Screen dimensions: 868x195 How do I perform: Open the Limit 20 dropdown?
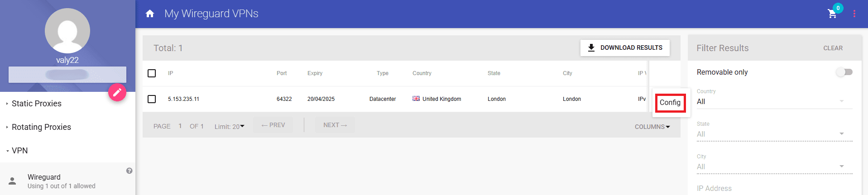230,126
